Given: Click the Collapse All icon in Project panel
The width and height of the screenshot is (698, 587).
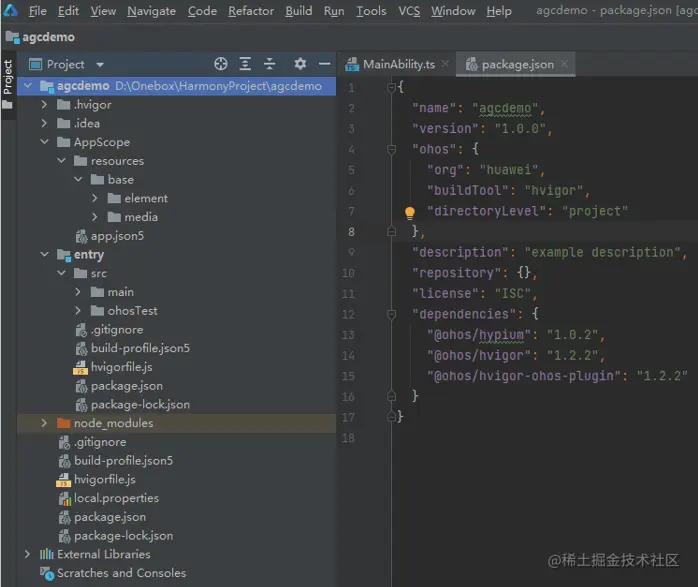Looking at the screenshot, I should 269,64.
